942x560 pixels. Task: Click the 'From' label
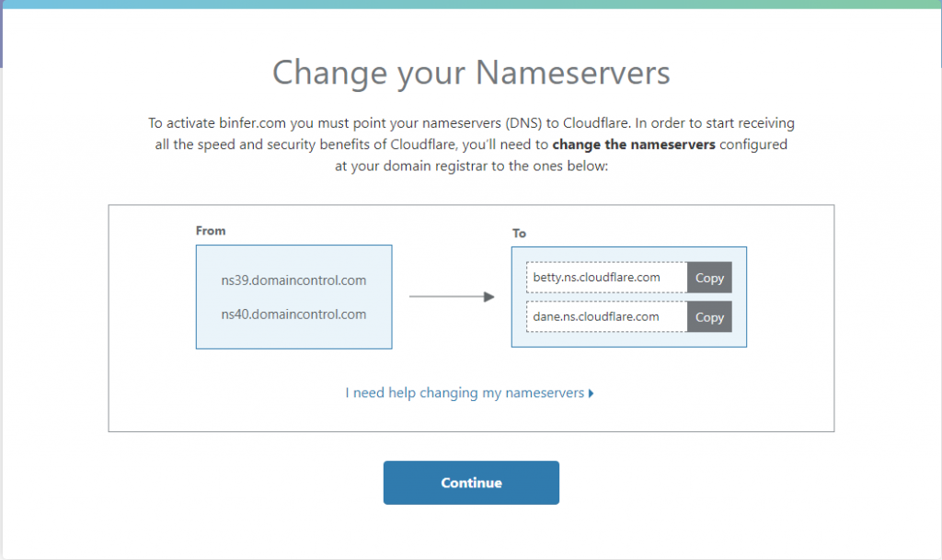[x=211, y=231]
